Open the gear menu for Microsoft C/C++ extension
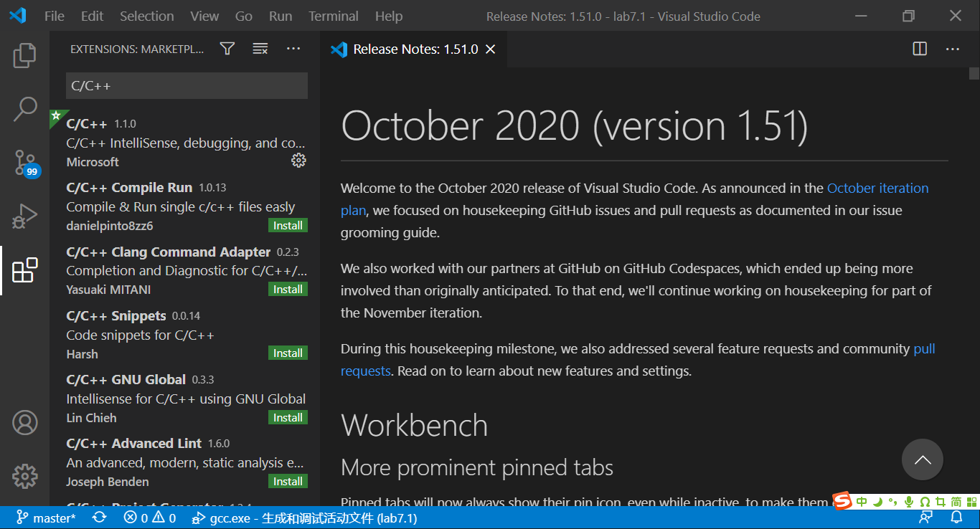980x529 pixels. tap(298, 161)
